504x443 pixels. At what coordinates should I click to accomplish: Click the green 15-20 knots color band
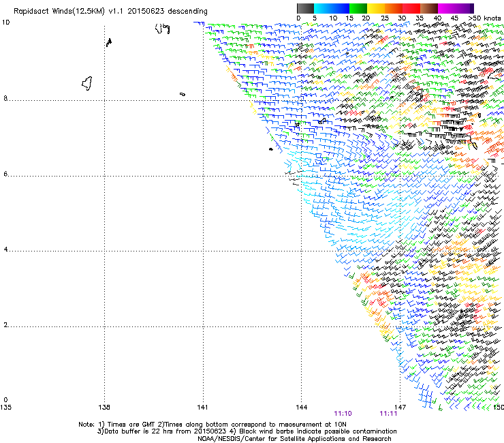pyautogui.click(x=358, y=8)
